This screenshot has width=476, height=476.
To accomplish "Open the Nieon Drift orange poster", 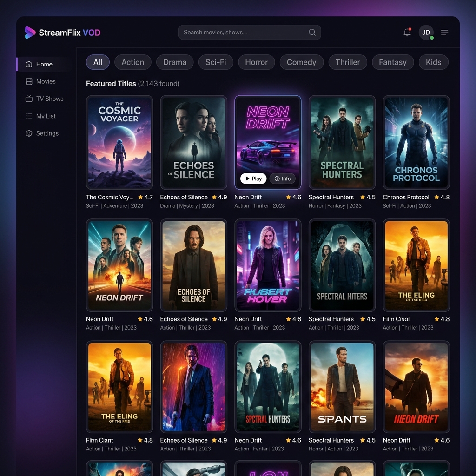I will point(416,387).
